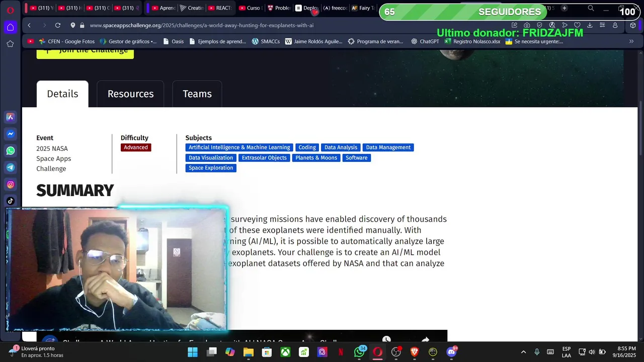This screenshot has width=644, height=362.
Task: Open Instagram in the Opera sidebar
Action: (10, 185)
